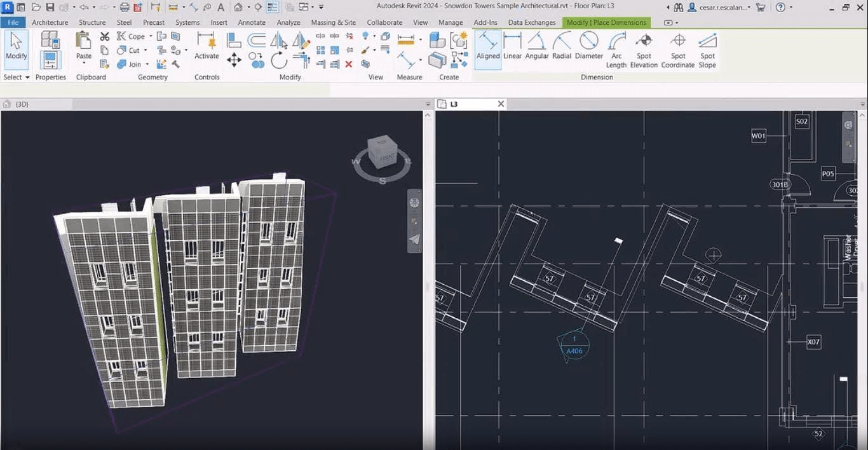The image size is (868, 450).
Task: Place a Spot Coordinate
Action: click(678, 51)
